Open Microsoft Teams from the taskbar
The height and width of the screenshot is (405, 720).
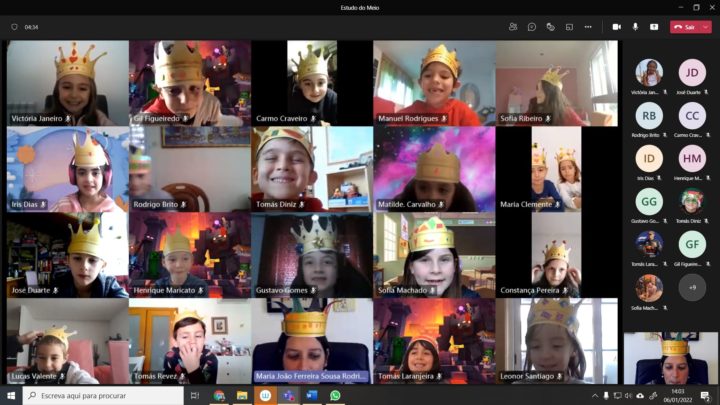click(x=288, y=396)
